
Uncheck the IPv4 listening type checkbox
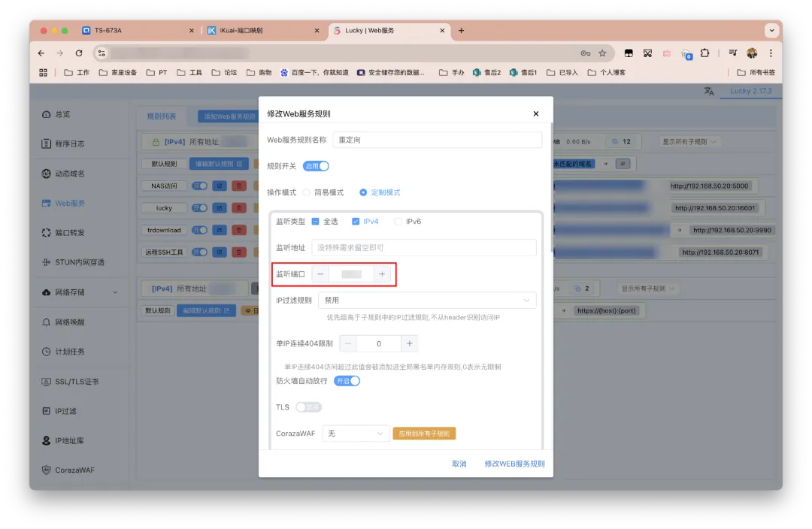pyautogui.click(x=356, y=222)
